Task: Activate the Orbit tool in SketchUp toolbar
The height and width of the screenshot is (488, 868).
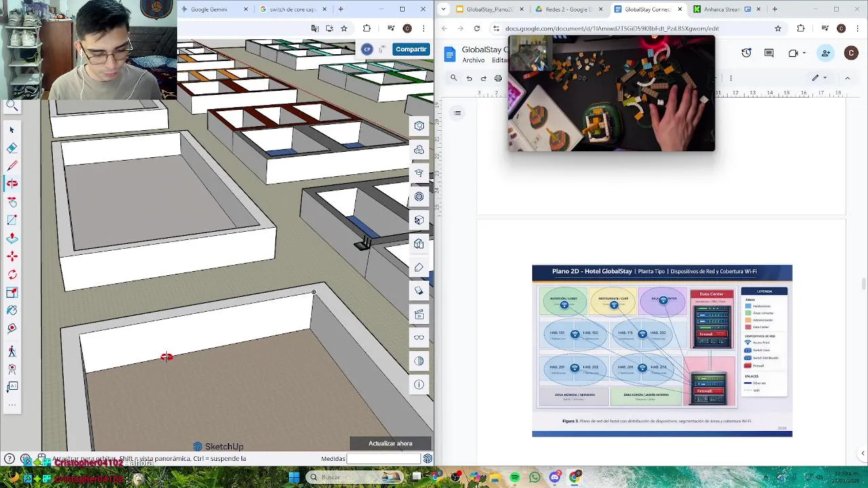Action: click(12, 184)
